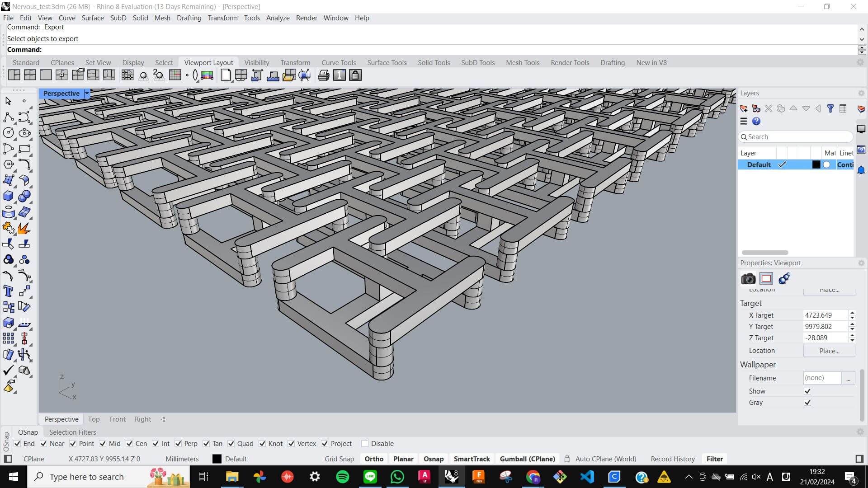
Task: Toggle the Near osnap checkbox
Action: tap(43, 444)
